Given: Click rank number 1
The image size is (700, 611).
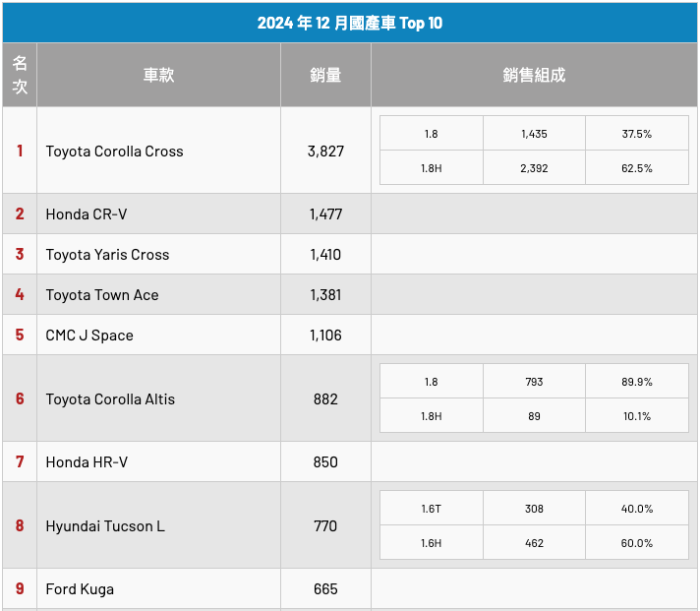Looking at the screenshot, I should pyautogui.click(x=20, y=151).
